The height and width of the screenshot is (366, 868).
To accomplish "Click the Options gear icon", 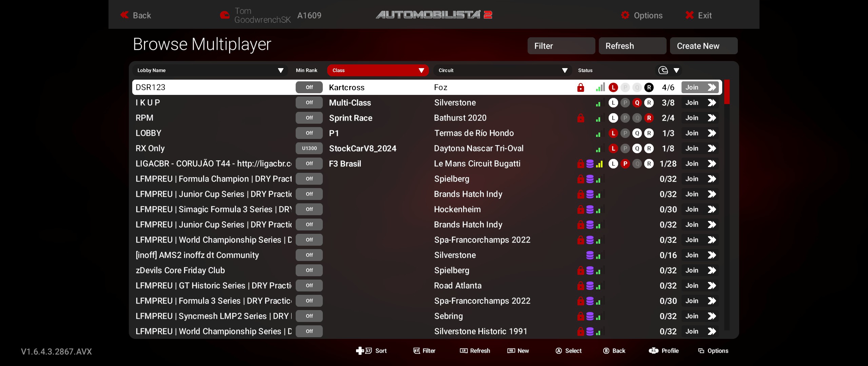I will [625, 15].
